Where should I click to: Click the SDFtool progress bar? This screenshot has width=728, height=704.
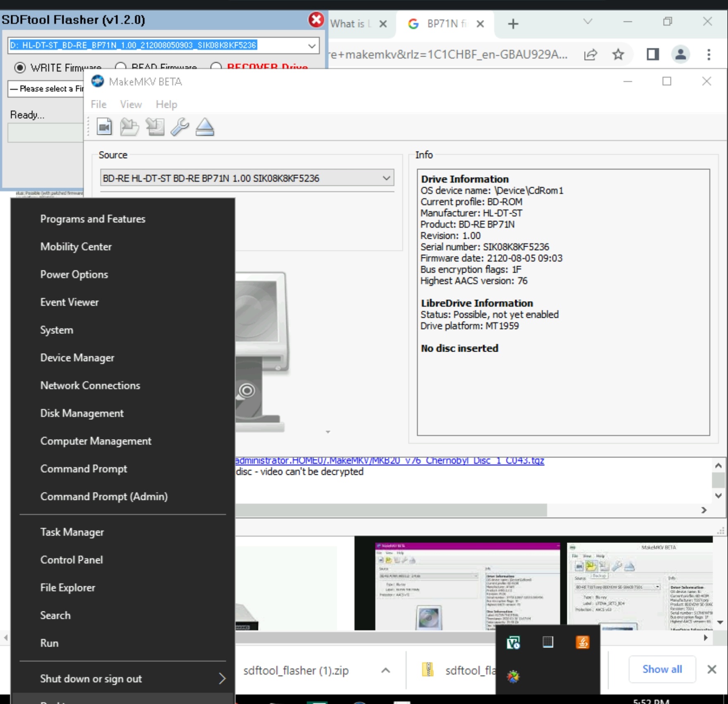pyautogui.click(x=45, y=133)
